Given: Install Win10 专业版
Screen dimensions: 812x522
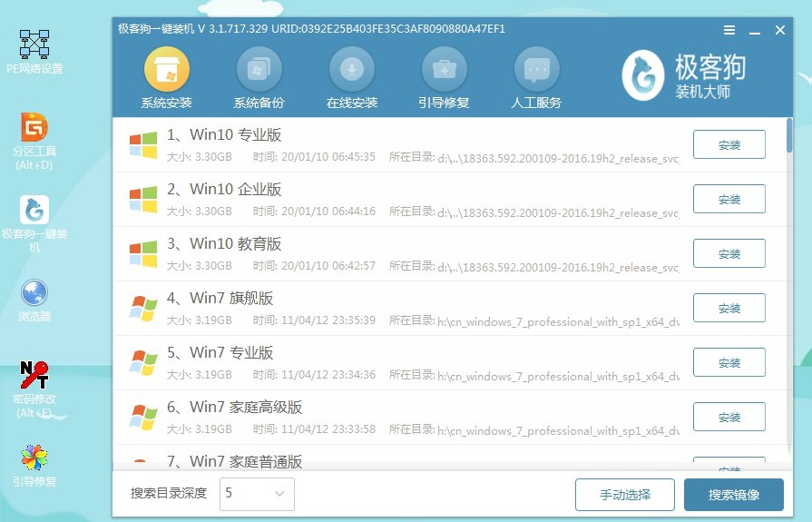Looking at the screenshot, I should [x=729, y=144].
